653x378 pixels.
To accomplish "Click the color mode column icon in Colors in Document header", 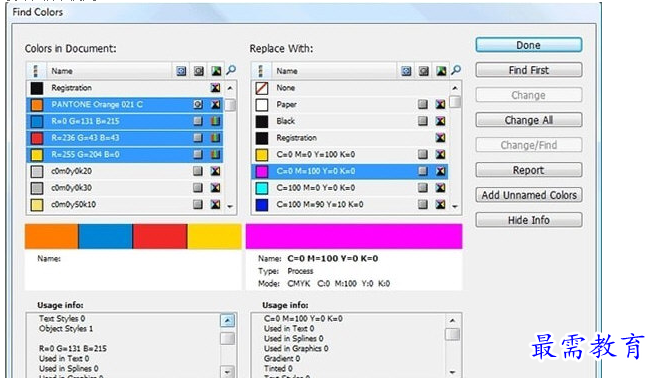I will click(x=216, y=71).
